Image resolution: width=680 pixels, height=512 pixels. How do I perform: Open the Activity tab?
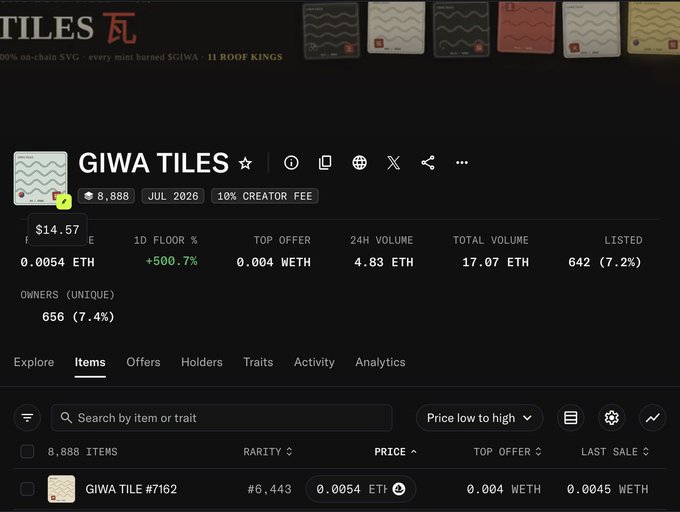[314, 362]
